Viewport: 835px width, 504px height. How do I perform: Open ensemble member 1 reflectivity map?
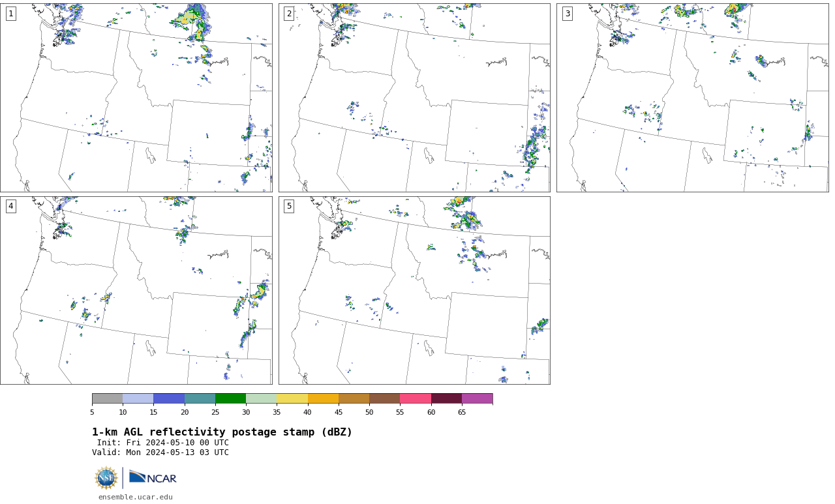point(136,98)
